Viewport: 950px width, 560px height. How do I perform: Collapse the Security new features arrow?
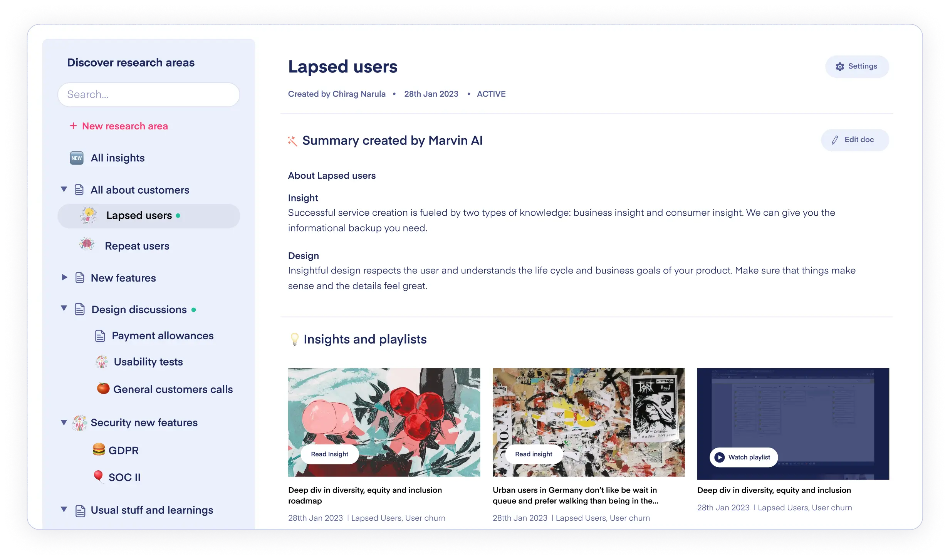pyautogui.click(x=64, y=423)
